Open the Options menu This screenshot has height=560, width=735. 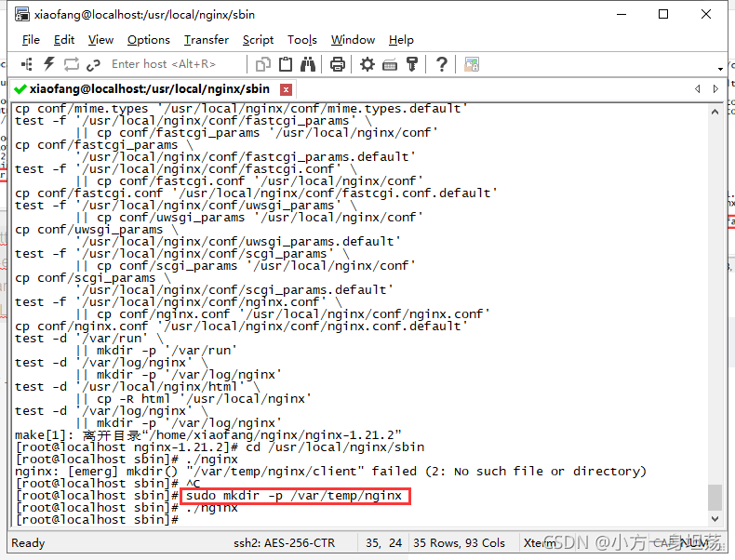149,40
